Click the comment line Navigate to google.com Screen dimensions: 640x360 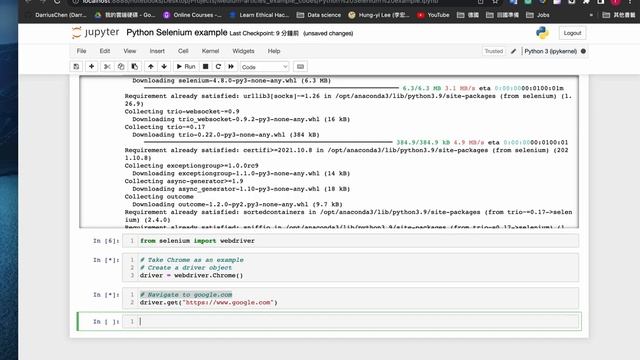click(186, 294)
